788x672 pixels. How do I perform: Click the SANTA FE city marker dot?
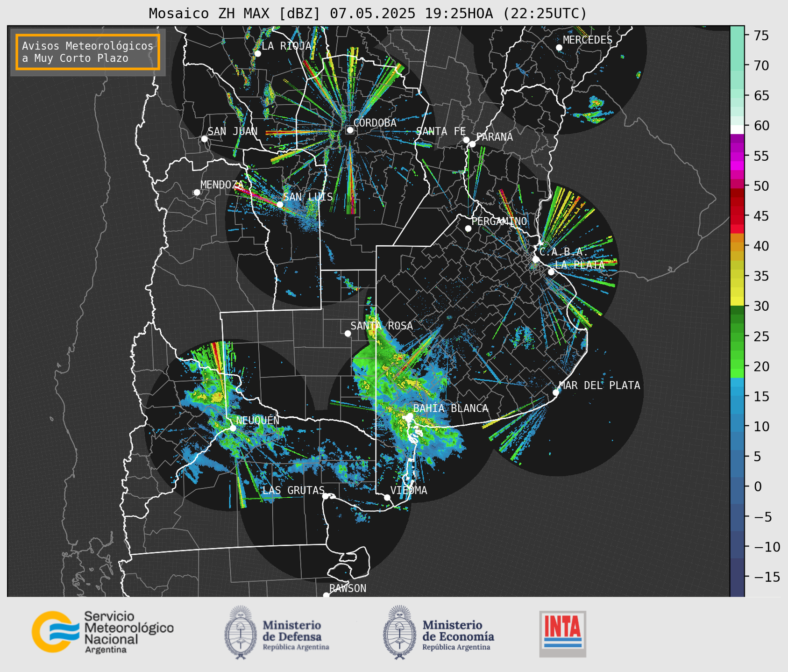pos(466,140)
